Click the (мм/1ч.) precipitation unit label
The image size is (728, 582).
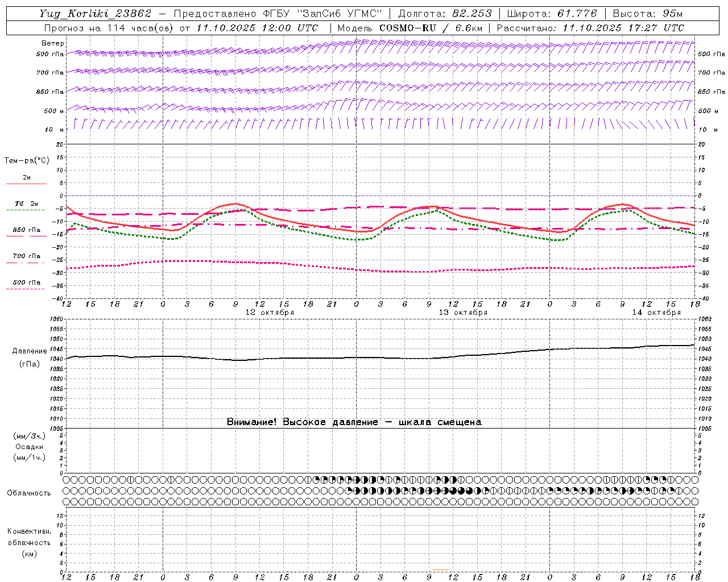pos(30,458)
